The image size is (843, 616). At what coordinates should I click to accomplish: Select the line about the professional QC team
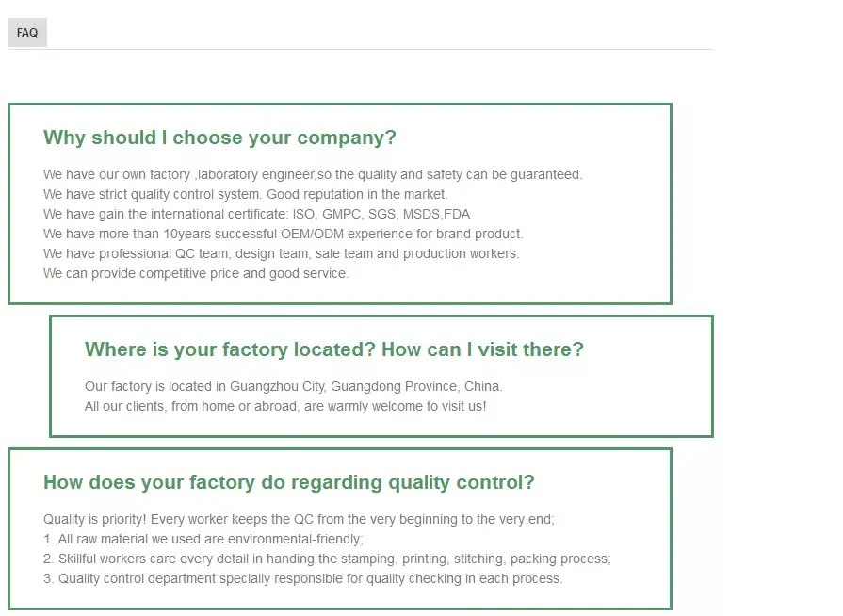[281, 253]
